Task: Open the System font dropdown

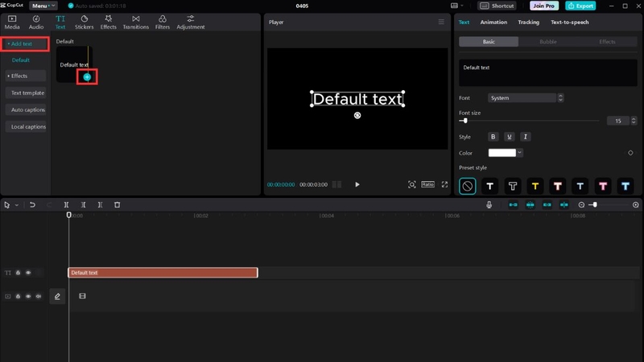Action: tap(526, 97)
